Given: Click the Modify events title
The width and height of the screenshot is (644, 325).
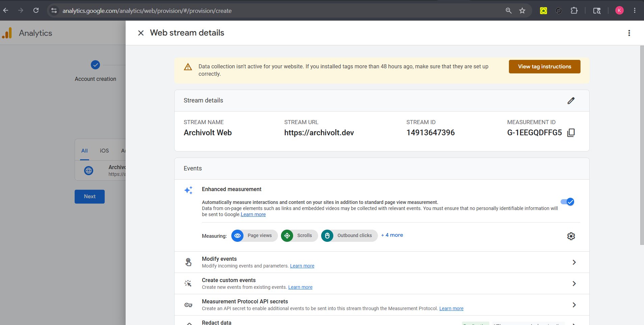Looking at the screenshot, I should coord(219,259).
